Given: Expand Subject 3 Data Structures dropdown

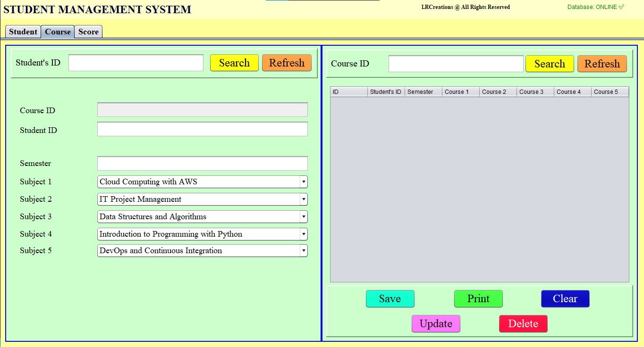Looking at the screenshot, I should click(304, 217).
